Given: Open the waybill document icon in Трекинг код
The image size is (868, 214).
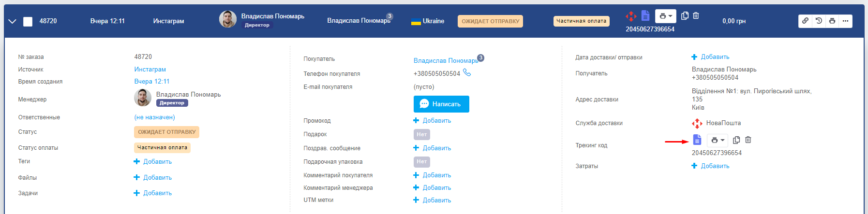Looking at the screenshot, I should (x=697, y=140).
